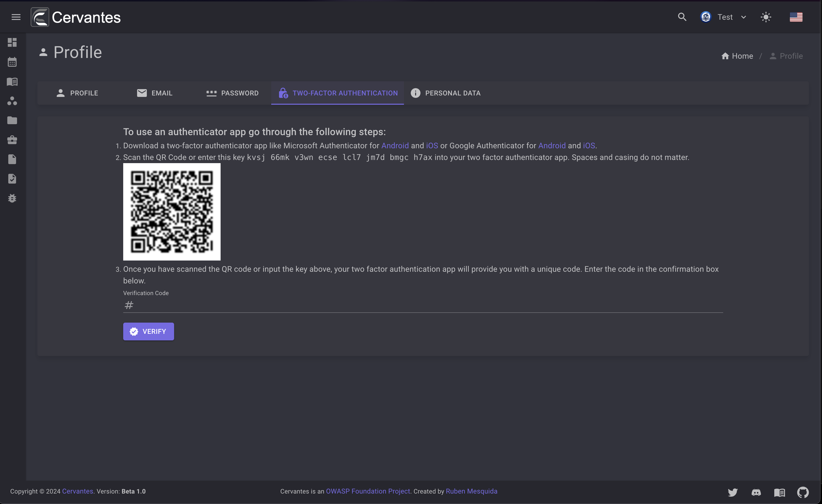Viewport: 822px width, 504px height.
Task: Open Microsoft Authenticator Android link
Action: click(x=395, y=146)
